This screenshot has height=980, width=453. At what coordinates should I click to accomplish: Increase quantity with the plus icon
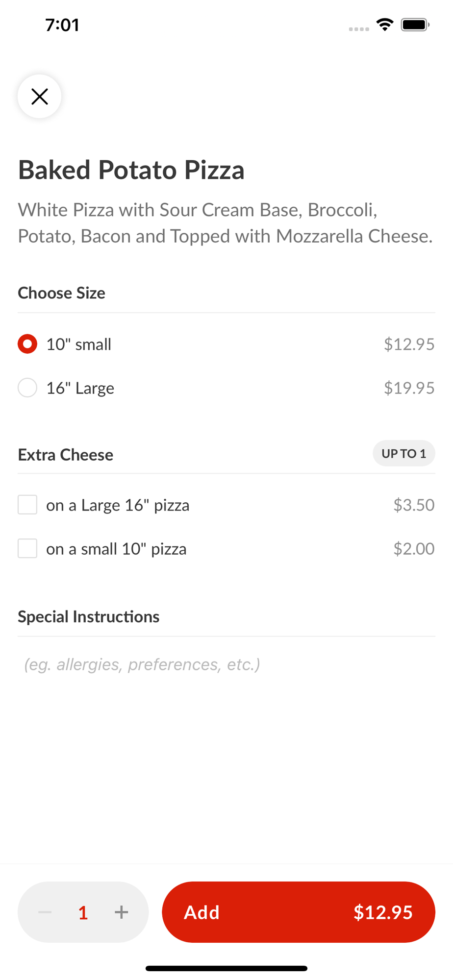(x=122, y=912)
